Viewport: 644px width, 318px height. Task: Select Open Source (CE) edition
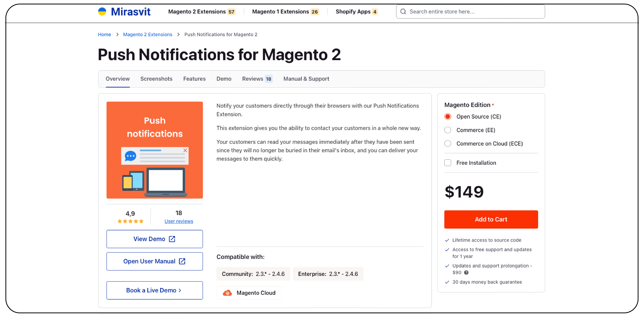448,117
